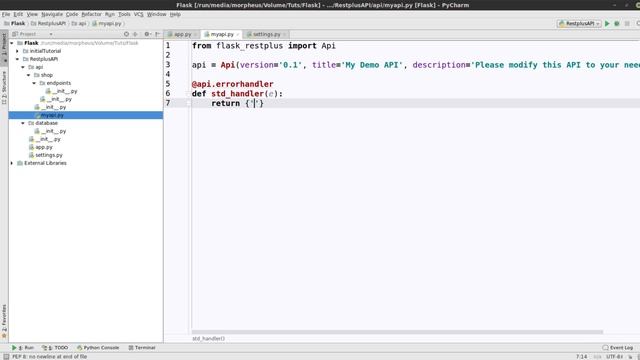Click the tool window quick-access icon in status bar
Viewport: 640px width, 360px height.
[6, 357]
